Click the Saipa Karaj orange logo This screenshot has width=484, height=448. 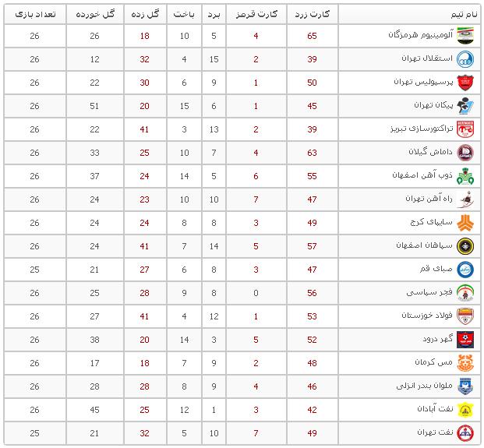465,223
